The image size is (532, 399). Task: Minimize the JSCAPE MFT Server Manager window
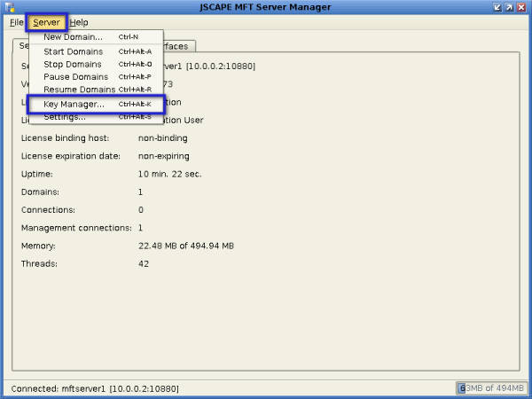tap(497, 7)
